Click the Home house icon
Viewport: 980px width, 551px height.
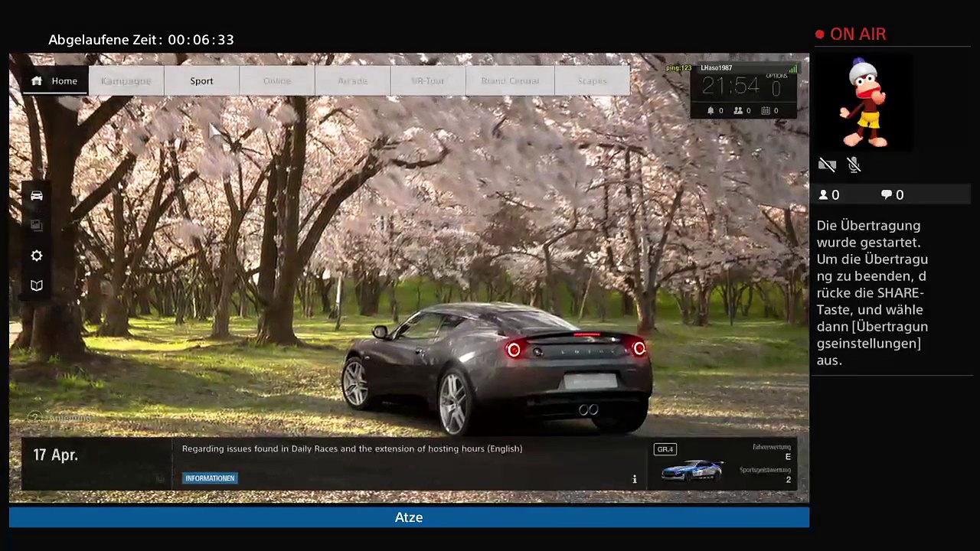tap(36, 80)
